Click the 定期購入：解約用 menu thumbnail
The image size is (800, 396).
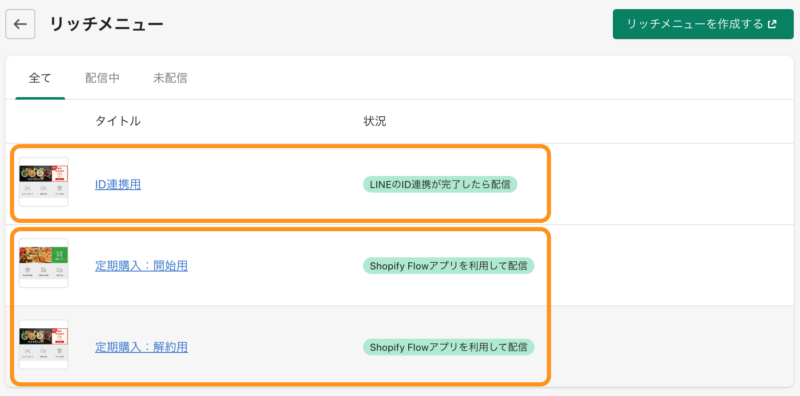point(44,344)
